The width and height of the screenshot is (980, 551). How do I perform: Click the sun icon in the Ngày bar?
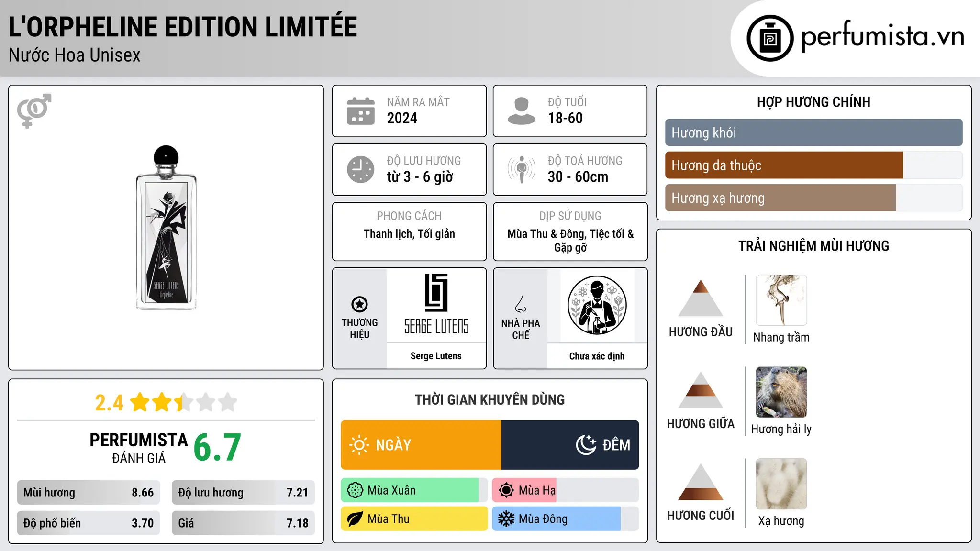[359, 445]
